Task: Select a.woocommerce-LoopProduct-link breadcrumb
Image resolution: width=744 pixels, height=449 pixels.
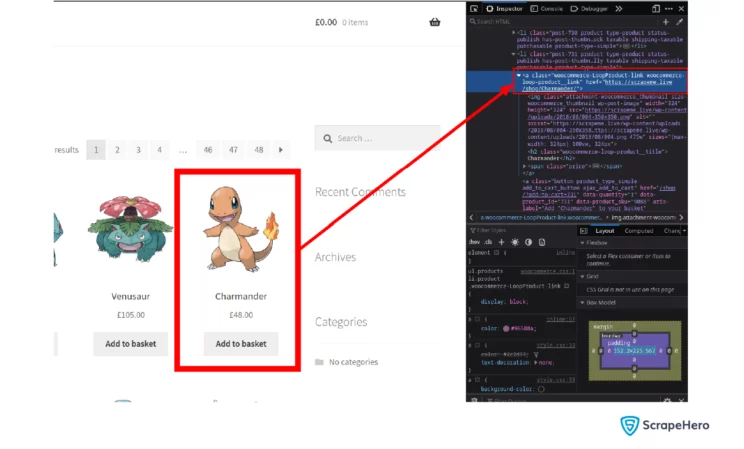Action: coord(541,217)
